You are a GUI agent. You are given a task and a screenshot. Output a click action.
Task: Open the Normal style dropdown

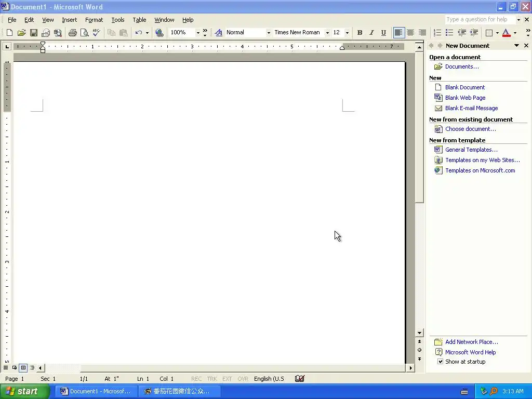269,33
